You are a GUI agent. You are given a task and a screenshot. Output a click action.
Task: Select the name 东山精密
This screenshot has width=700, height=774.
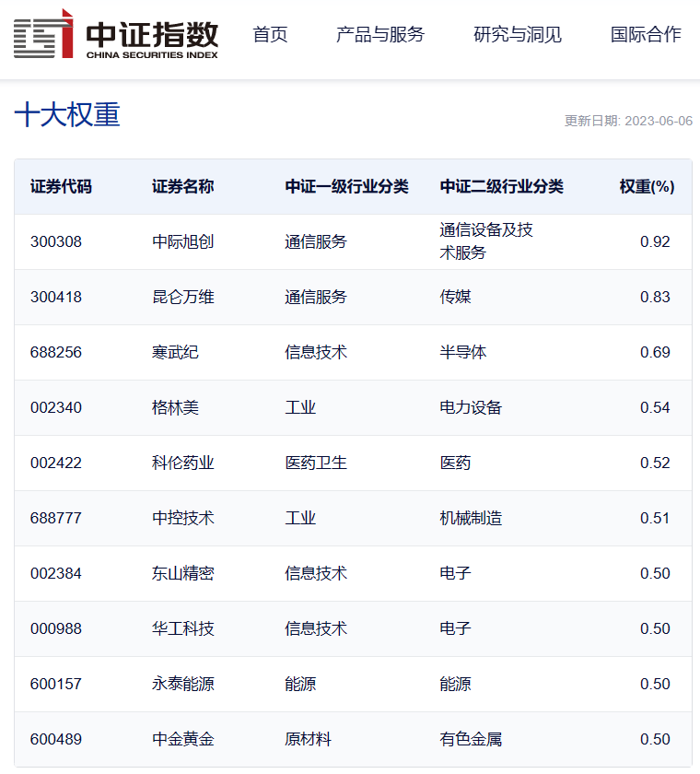182,573
